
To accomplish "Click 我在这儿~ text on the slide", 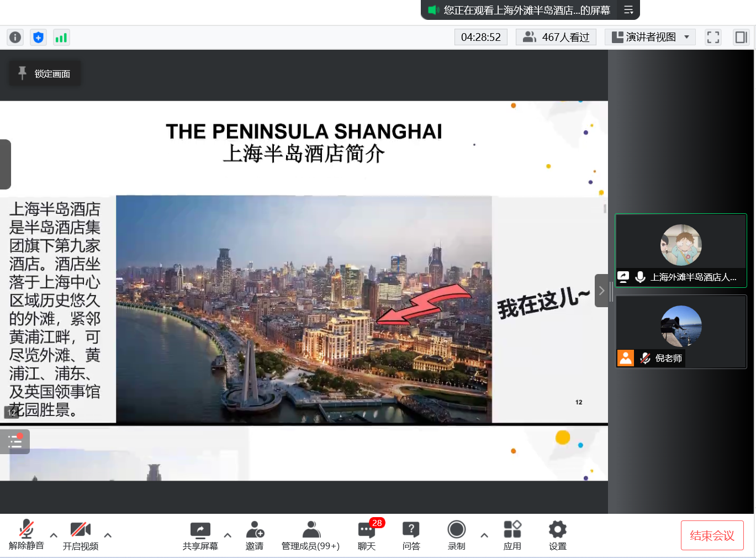I will [x=543, y=303].
